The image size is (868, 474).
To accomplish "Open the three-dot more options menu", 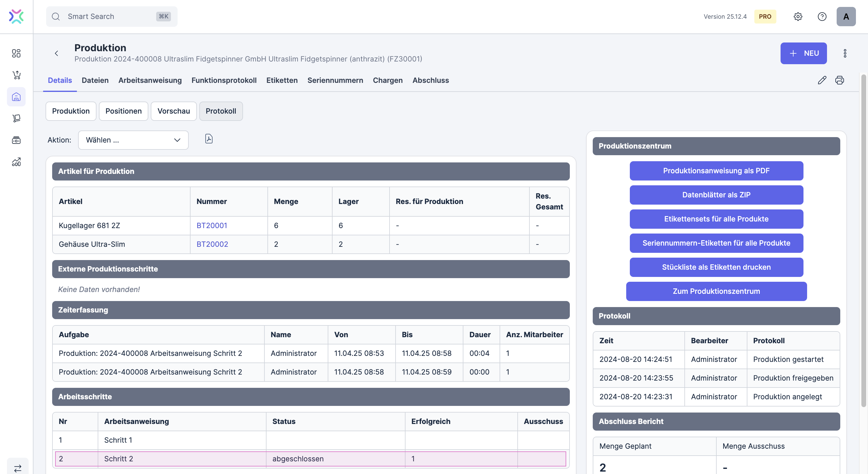I will point(845,53).
